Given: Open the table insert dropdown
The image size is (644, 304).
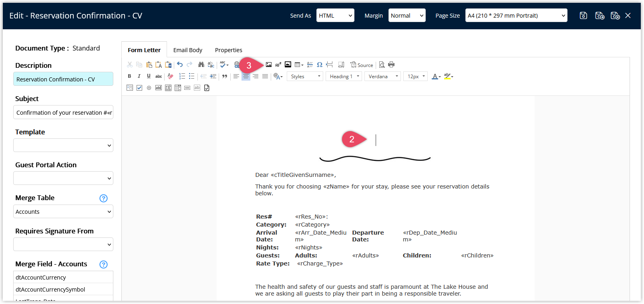Looking at the screenshot, I should point(299,65).
